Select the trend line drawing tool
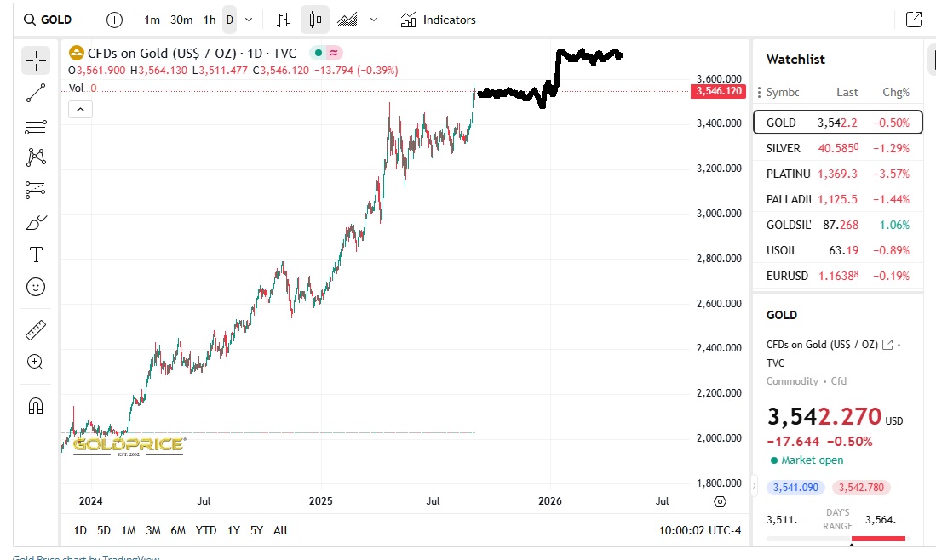Viewport: 936px width, 560px height. pos(36,93)
